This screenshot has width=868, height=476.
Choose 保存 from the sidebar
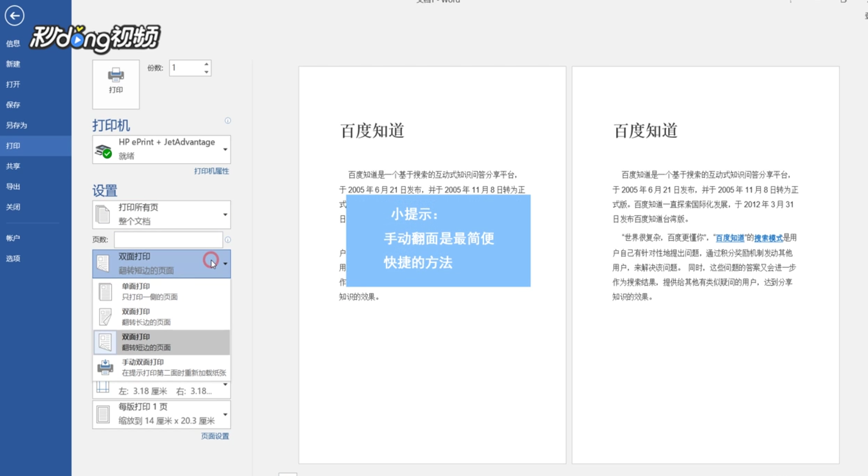click(x=13, y=105)
